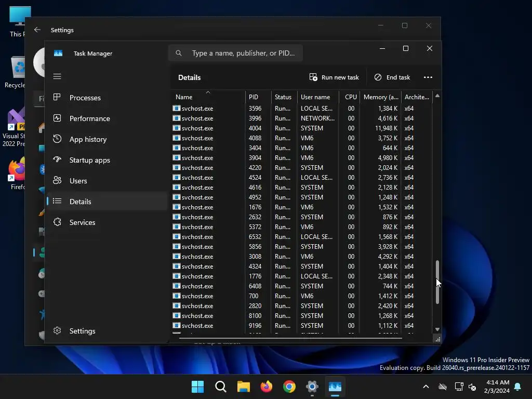The width and height of the screenshot is (532, 399).
Task: Open the Processes page
Action: 107,98
